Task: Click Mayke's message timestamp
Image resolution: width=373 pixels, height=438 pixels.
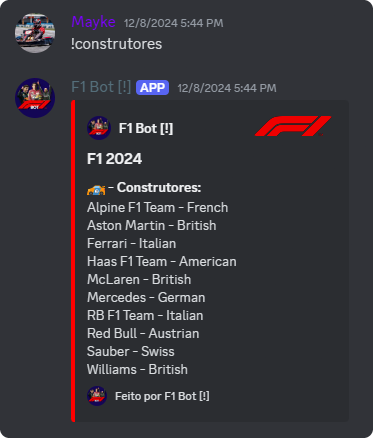Action: point(173,23)
